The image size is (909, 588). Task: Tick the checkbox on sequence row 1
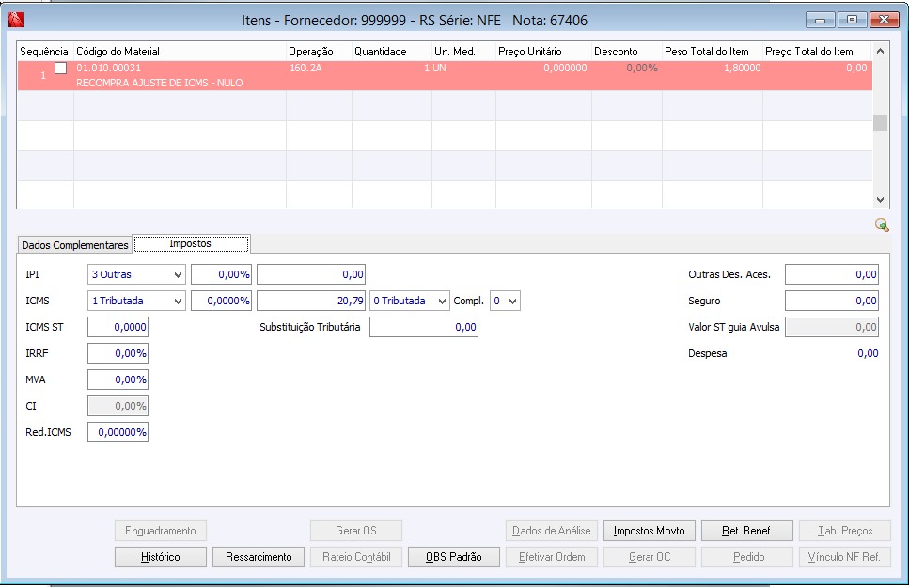(x=60, y=68)
